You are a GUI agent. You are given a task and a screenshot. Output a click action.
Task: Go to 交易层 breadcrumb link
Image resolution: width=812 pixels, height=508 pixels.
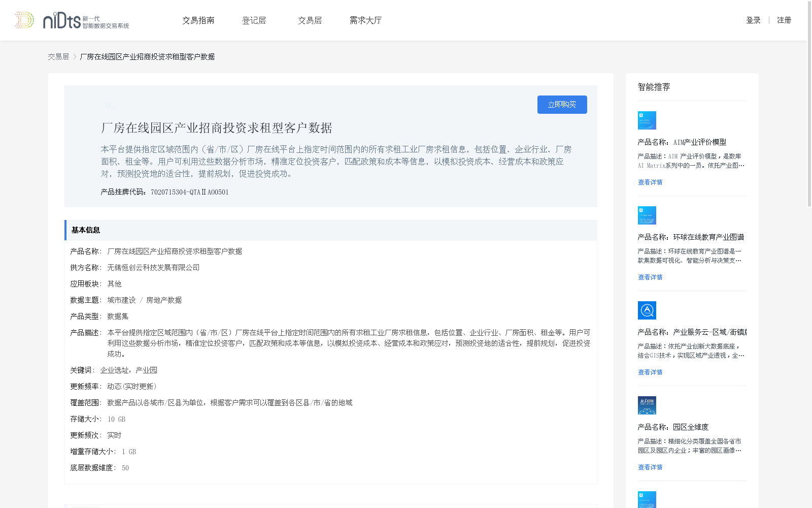[x=58, y=57]
